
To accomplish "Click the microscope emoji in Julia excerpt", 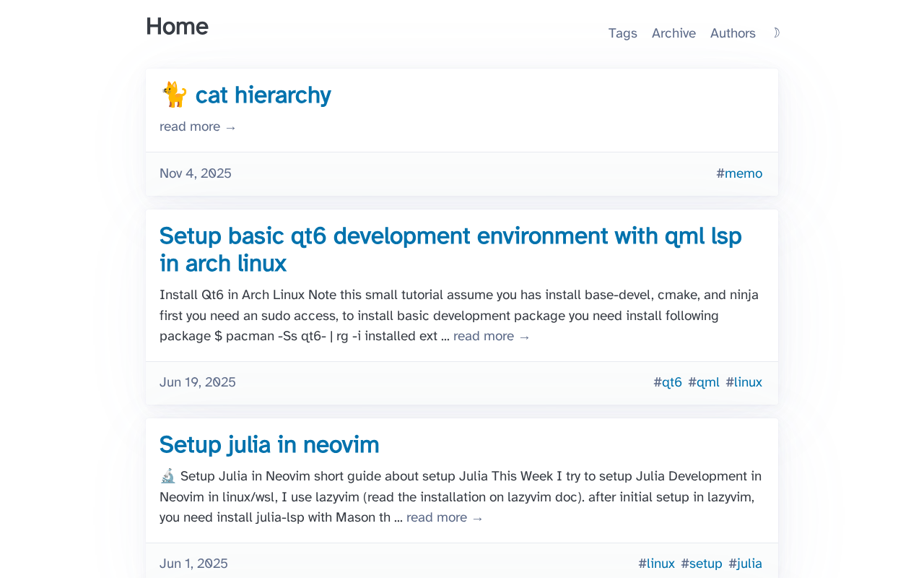I will pyautogui.click(x=167, y=476).
